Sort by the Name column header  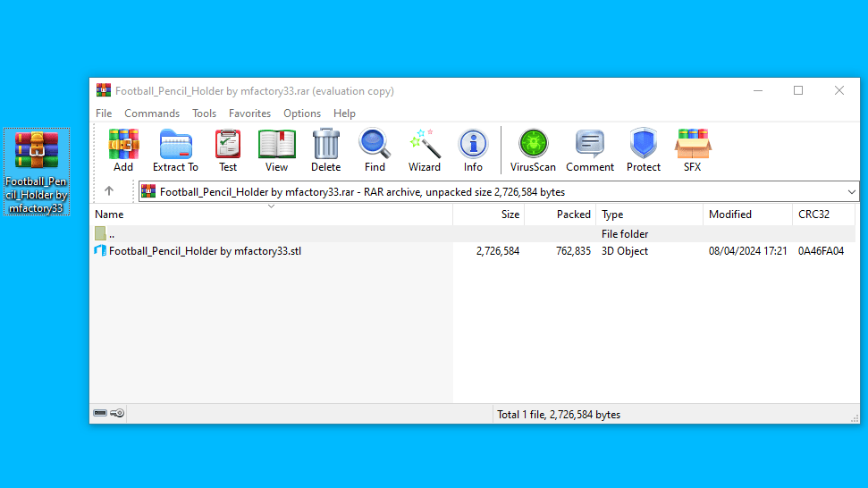coord(271,215)
